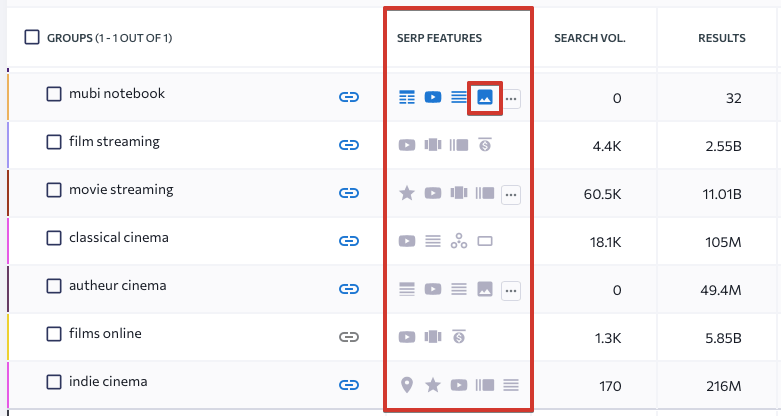The height and width of the screenshot is (416, 781).
Task: Click the images SERP icon for mubi notebook
Action: coord(485,98)
